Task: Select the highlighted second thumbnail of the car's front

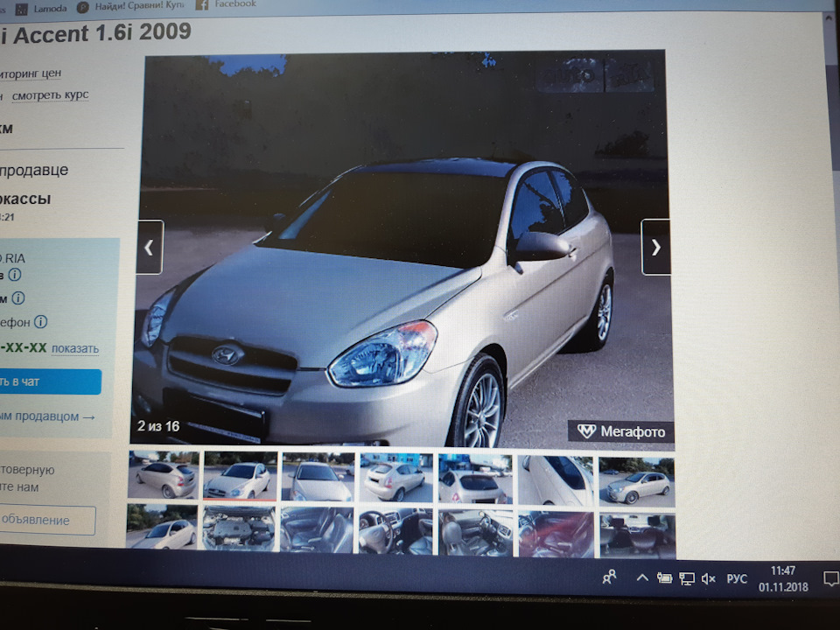Action: click(x=240, y=475)
